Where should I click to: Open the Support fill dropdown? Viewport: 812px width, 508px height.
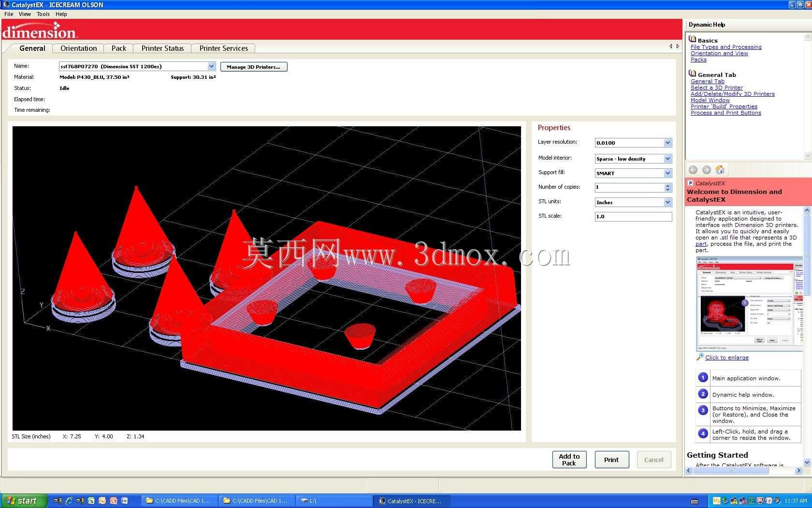pyautogui.click(x=667, y=173)
